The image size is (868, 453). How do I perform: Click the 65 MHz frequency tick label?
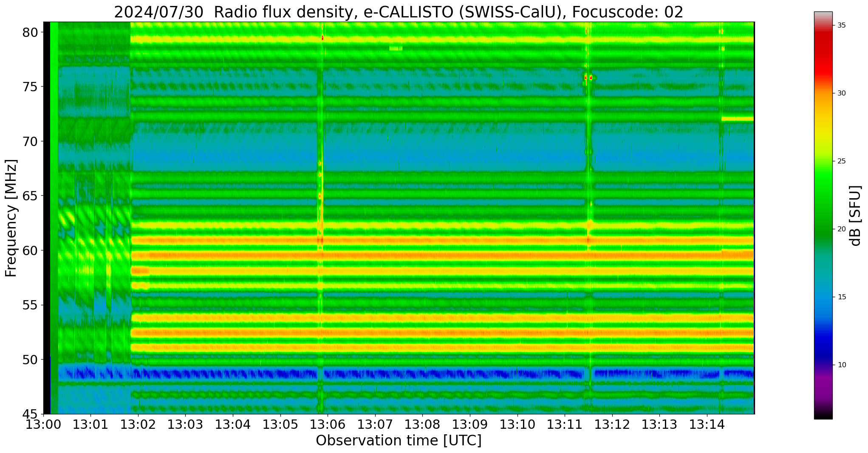click(x=30, y=196)
